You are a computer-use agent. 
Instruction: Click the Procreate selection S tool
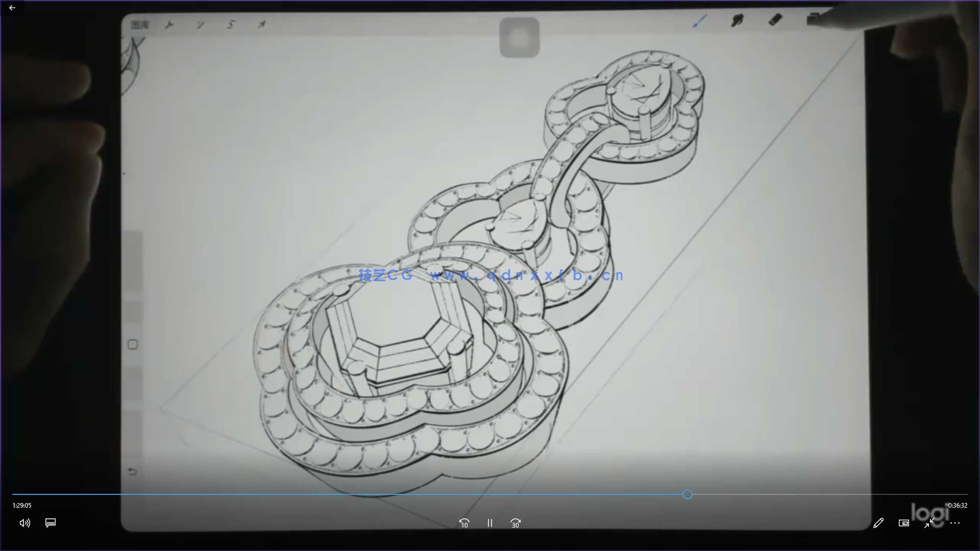pos(231,24)
